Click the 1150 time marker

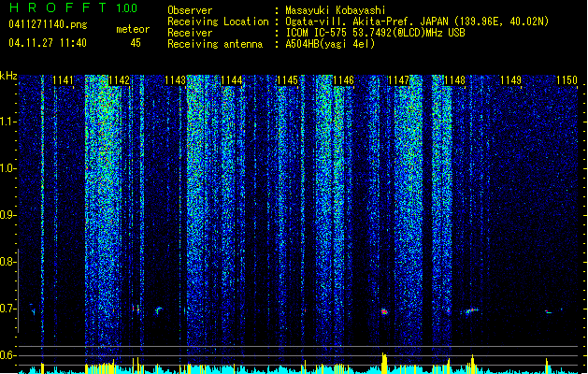566,80
